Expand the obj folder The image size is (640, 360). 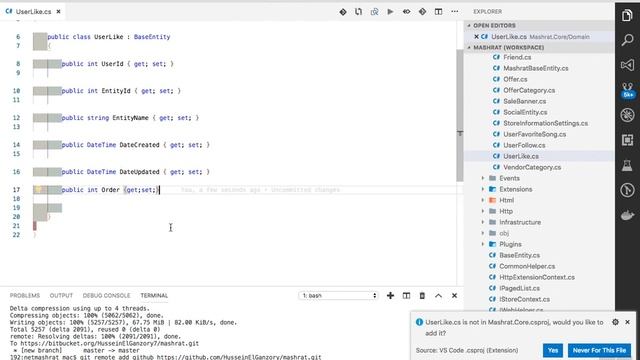click(x=483, y=233)
